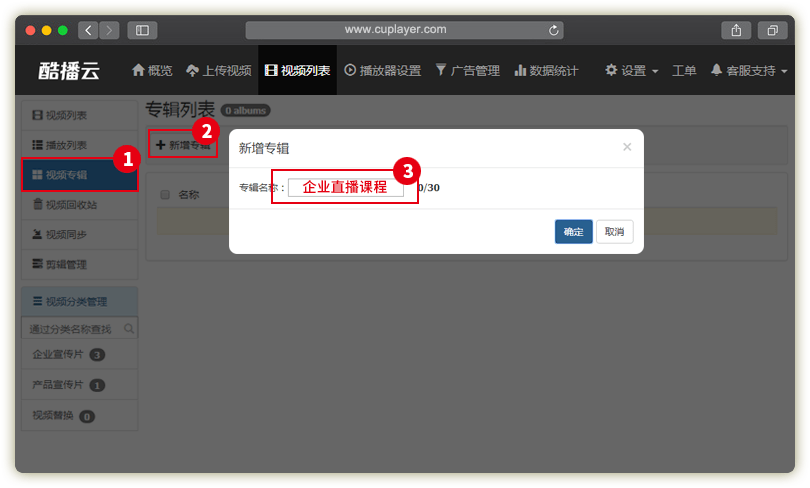Click the page reload icon in address bar
The height and width of the screenshot is (488, 810).
(555, 30)
